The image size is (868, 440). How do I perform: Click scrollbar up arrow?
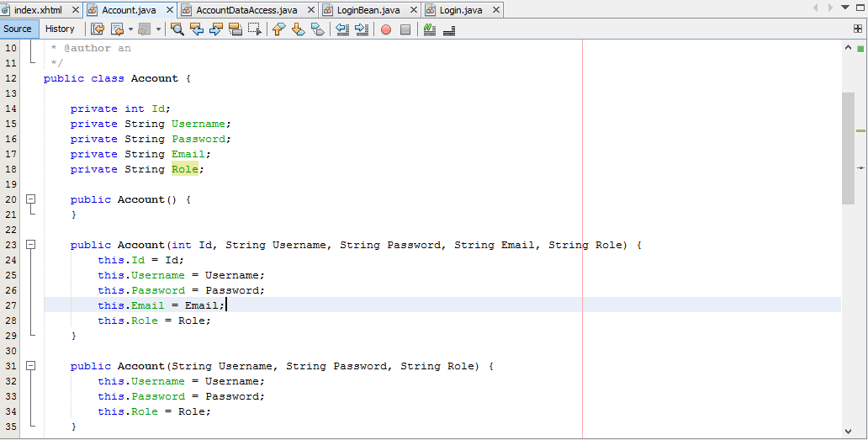(848, 48)
